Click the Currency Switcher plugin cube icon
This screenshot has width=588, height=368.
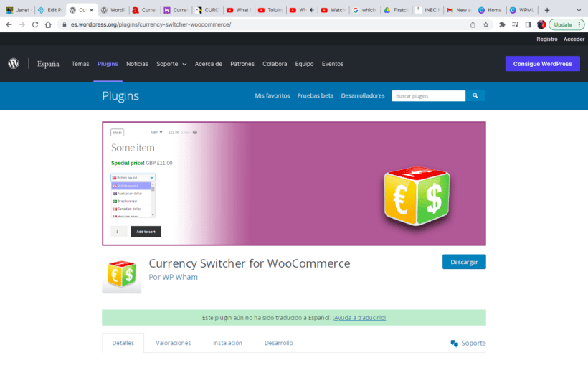pyautogui.click(x=121, y=274)
